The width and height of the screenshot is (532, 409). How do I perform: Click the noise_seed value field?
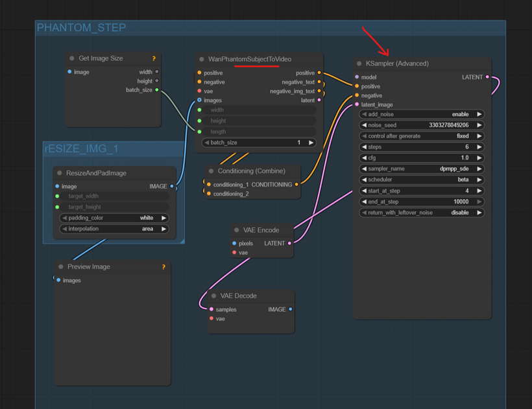(x=422, y=125)
